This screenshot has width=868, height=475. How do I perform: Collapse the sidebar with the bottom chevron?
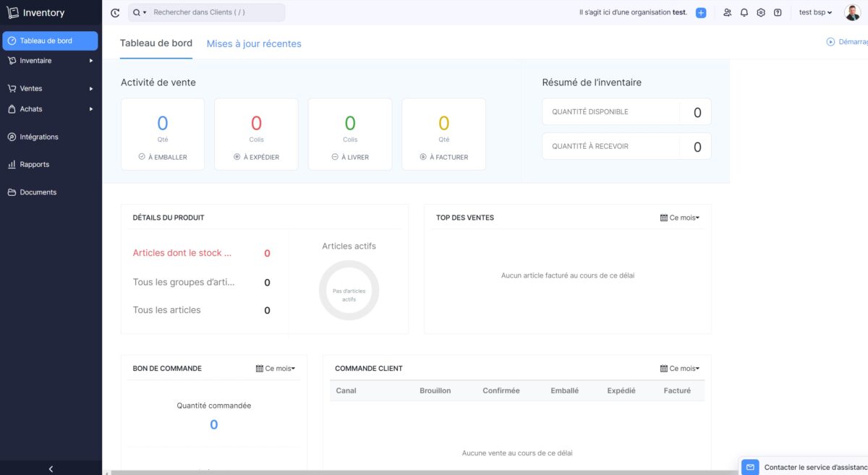pyautogui.click(x=51, y=468)
